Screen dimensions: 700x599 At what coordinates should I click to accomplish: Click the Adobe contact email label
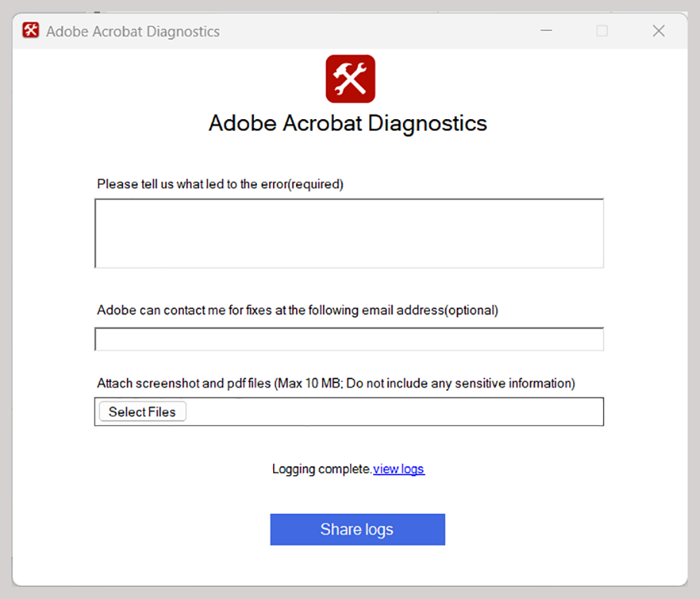(x=297, y=310)
